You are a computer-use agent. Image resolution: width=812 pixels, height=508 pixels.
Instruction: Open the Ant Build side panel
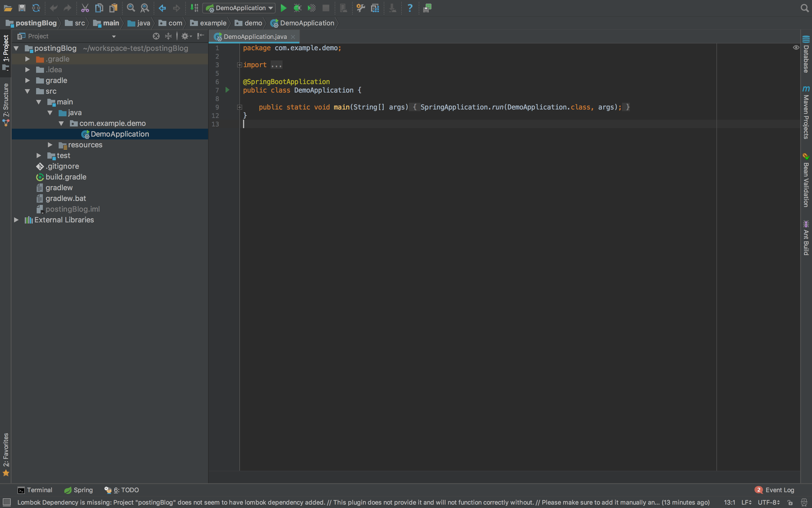pos(806,238)
